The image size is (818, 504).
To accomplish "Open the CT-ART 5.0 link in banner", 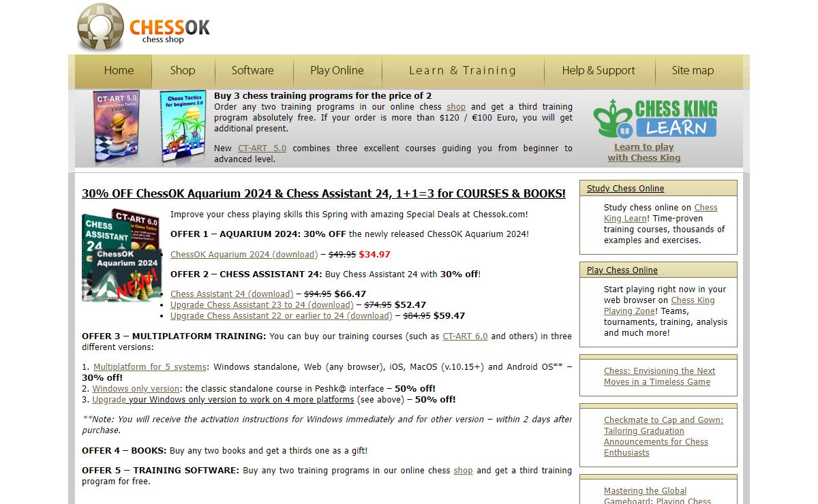I will click(262, 148).
